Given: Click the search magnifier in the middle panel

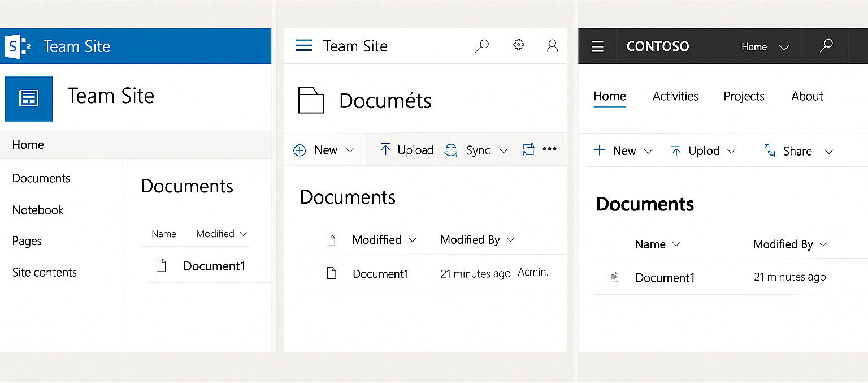Looking at the screenshot, I should tap(482, 46).
